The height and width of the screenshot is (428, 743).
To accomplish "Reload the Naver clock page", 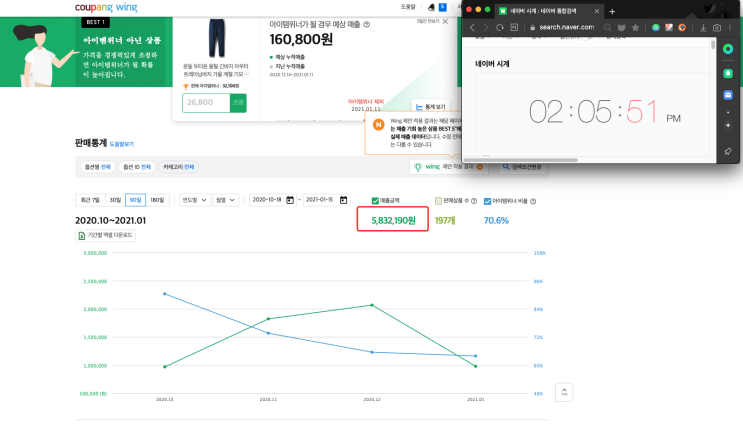I will tap(499, 27).
